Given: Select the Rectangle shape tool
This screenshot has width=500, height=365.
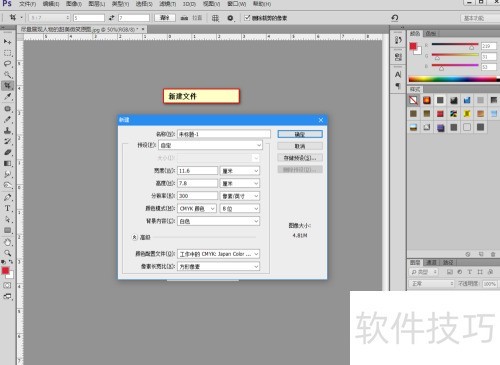Looking at the screenshot, I should pyautogui.click(x=7, y=230).
